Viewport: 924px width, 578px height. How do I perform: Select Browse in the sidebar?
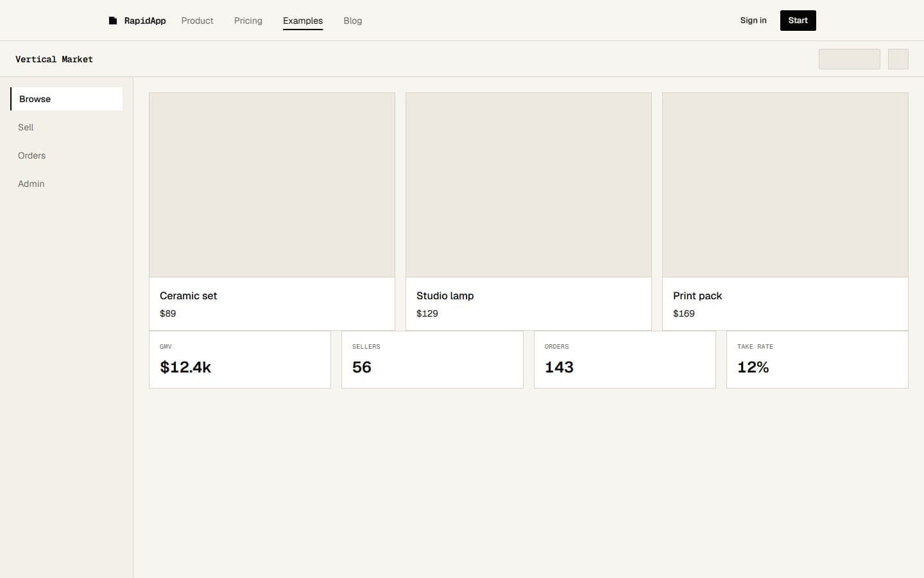point(67,99)
